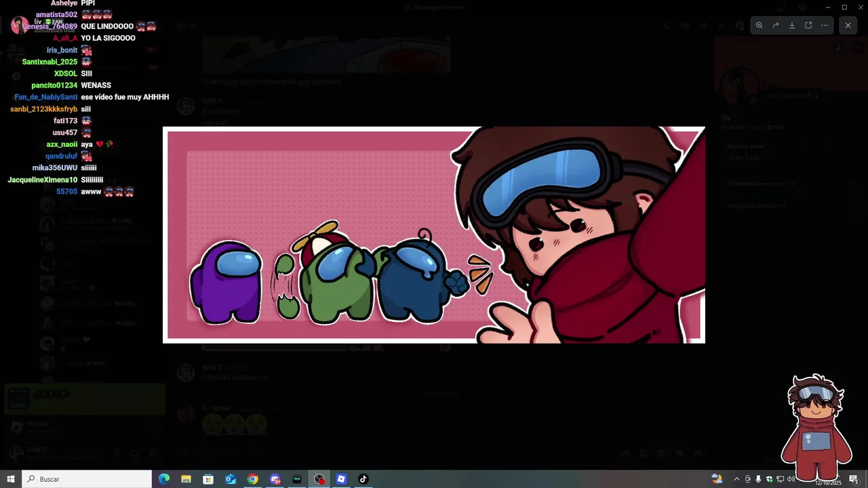Viewport: 868px width, 488px height.
Task: Click chat username A_ali_A
Action: tap(65, 38)
